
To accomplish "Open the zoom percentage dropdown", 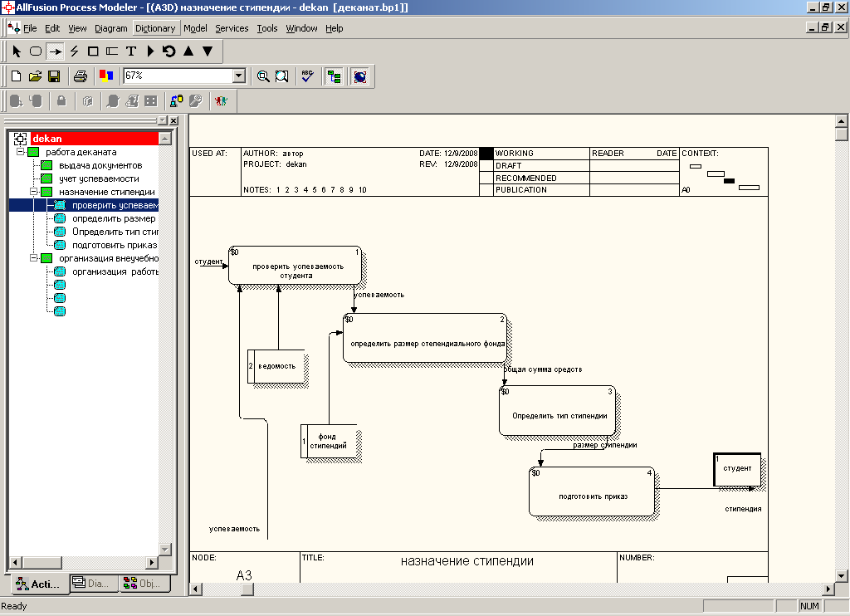I will coord(239,76).
